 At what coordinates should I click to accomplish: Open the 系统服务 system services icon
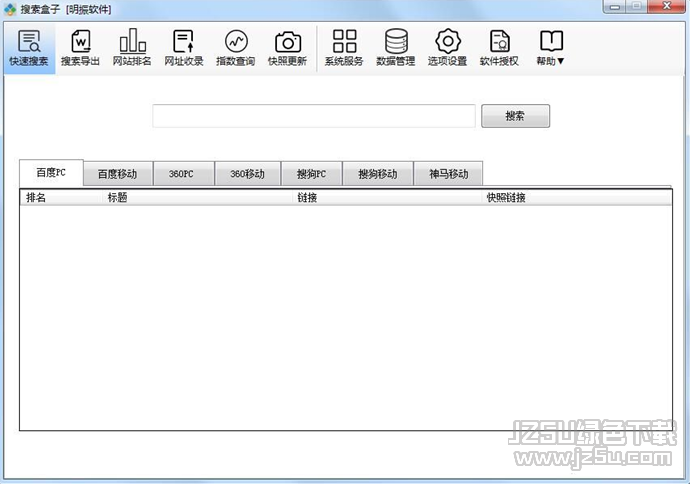[x=344, y=48]
